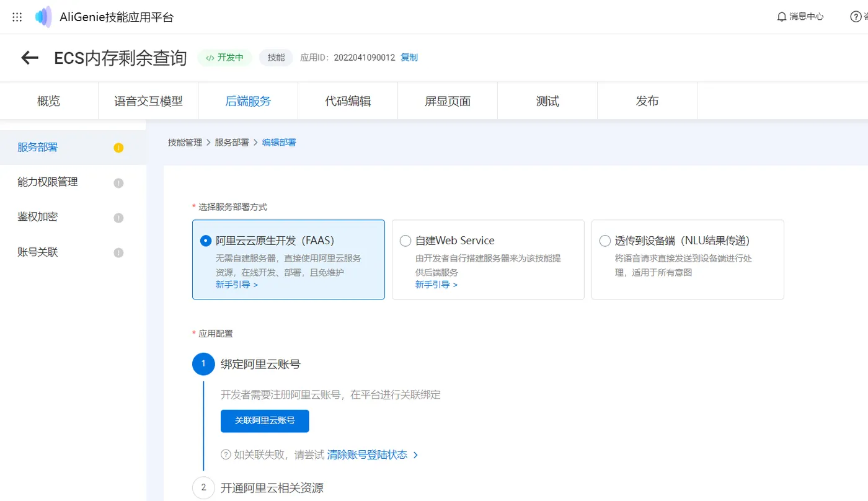Screen dimensions: 868x501
Task: Click the chevron after 清除账号登陆状态
Action: (415, 455)
